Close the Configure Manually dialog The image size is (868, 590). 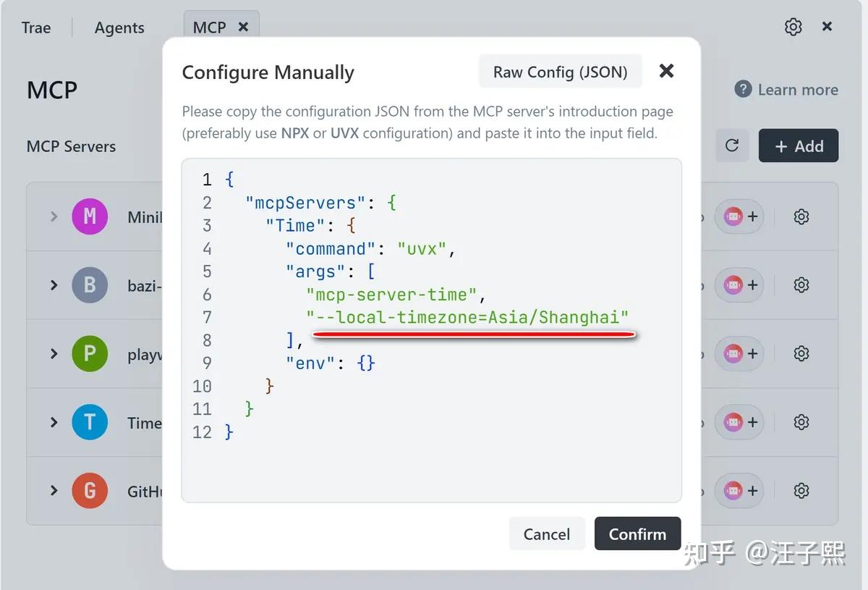[x=666, y=71]
